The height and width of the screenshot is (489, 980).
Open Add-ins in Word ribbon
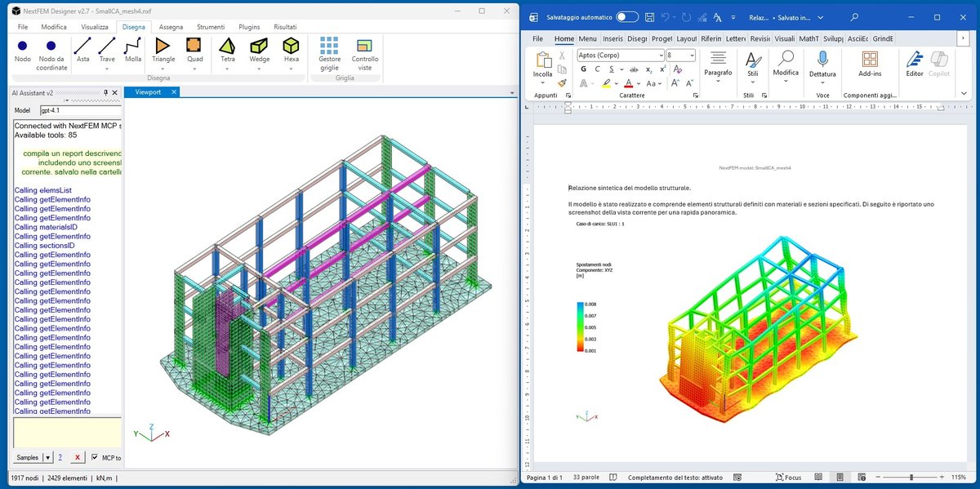(870, 64)
